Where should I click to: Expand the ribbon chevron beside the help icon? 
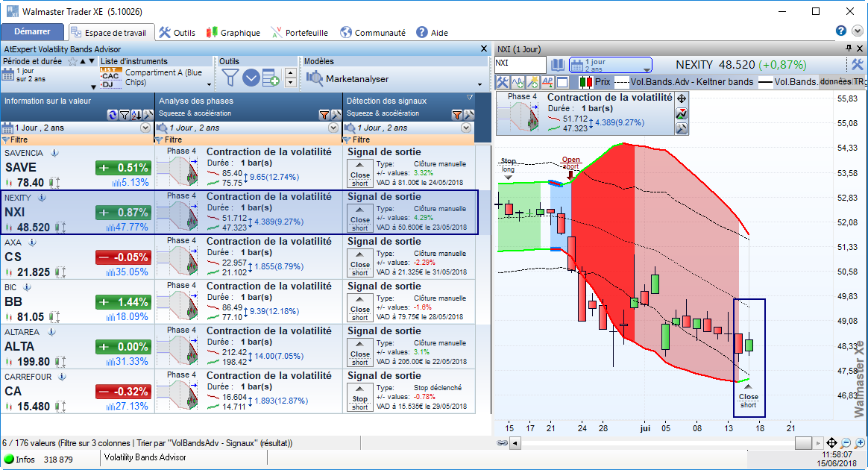tap(858, 31)
